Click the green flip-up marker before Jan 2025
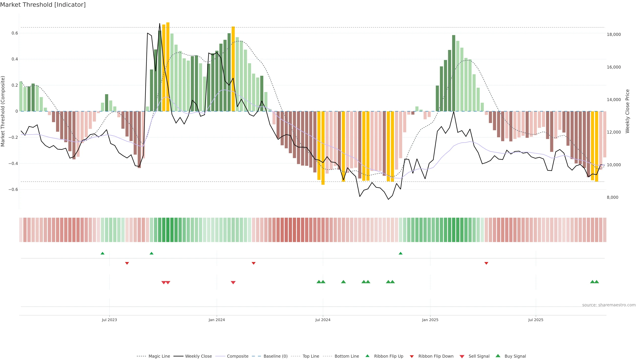Image resolution: width=644 pixels, height=362 pixels. click(x=400, y=253)
